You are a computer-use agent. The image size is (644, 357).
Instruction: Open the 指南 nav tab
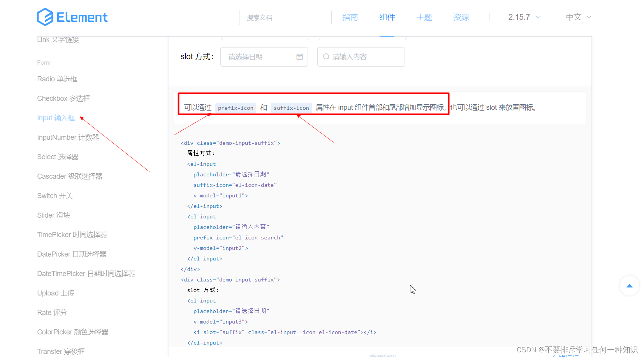coord(350,17)
